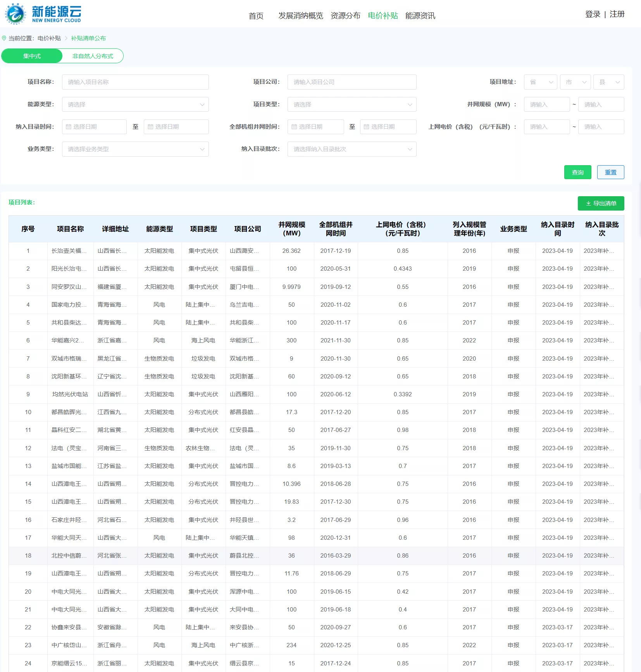
Task: Open the 能源类型 dropdown
Action: click(x=135, y=105)
